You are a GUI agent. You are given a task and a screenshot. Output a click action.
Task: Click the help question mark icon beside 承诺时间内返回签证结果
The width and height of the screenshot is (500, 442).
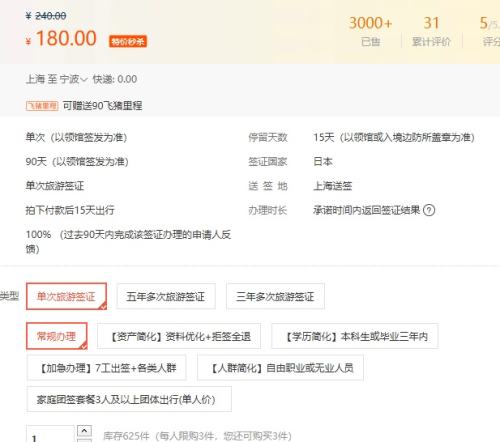click(x=429, y=210)
